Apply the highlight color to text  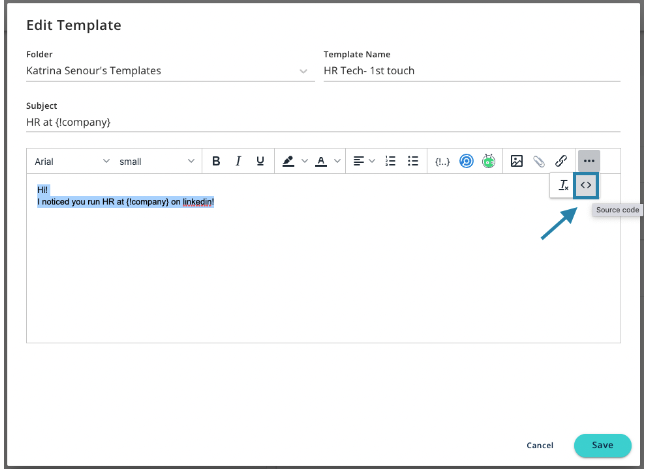click(288, 161)
